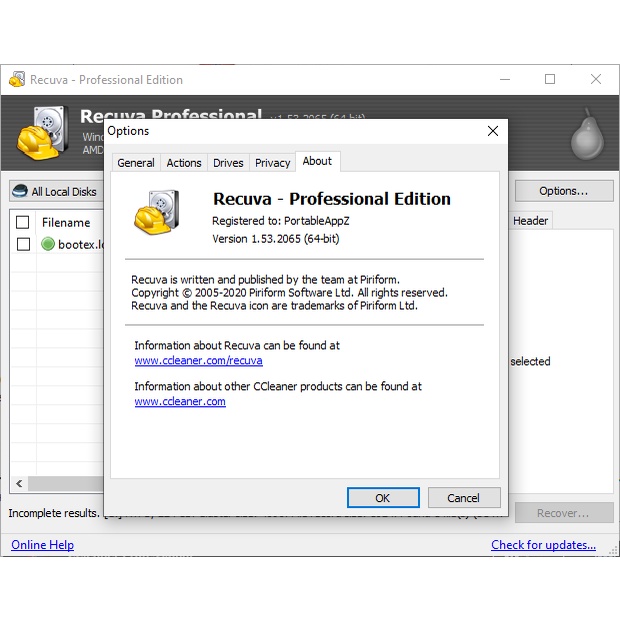Screen dimensions: 620x620
Task: Click the green status circle beside bootex.log
Action: pyautogui.click(x=48, y=244)
